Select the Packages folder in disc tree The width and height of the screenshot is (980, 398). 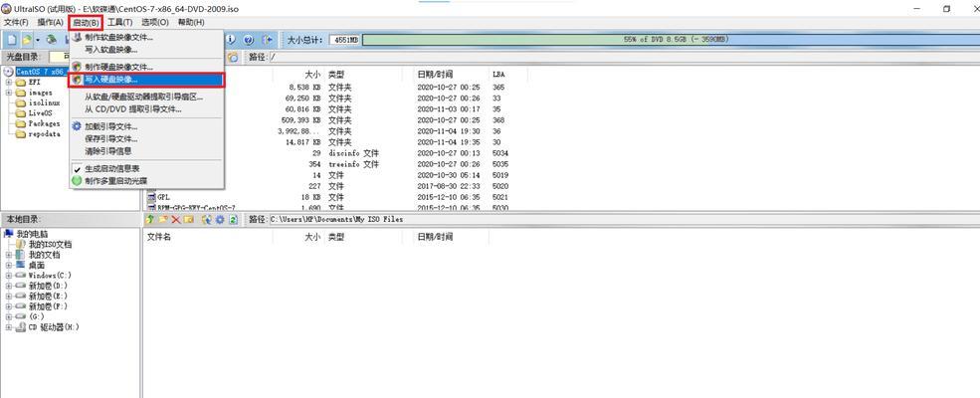pyautogui.click(x=44, y=123)
